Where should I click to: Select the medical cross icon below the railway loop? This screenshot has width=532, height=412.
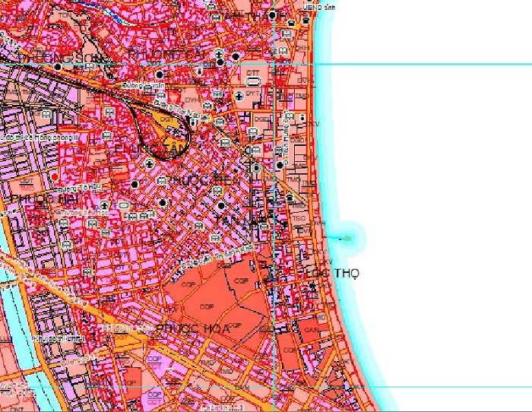tap(149, 164)
